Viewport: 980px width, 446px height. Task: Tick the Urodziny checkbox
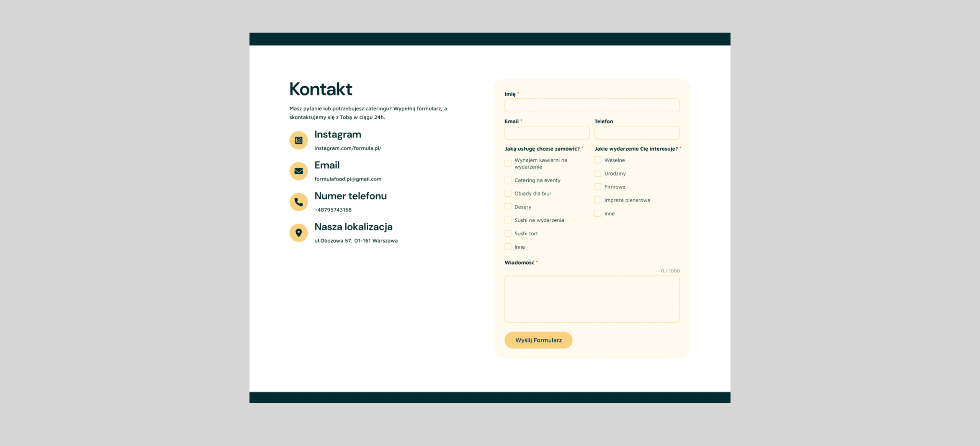point(598,174)
